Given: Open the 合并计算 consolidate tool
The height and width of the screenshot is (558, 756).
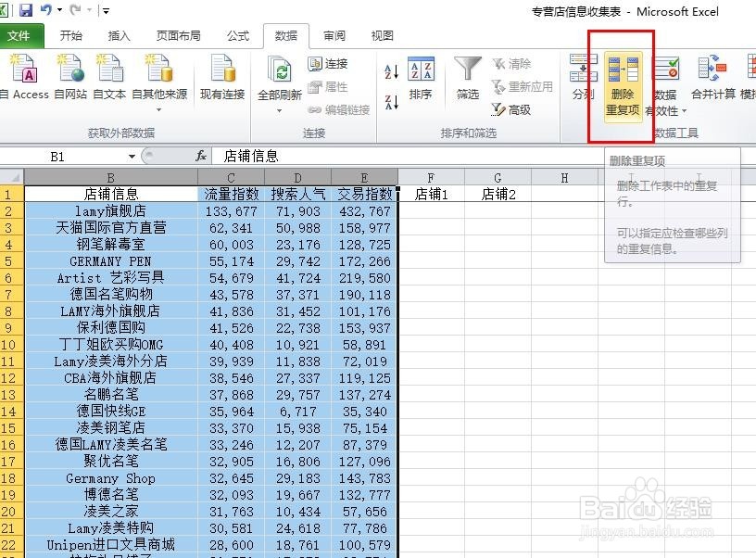Looking at the screenshot, I should coord(710,76).
